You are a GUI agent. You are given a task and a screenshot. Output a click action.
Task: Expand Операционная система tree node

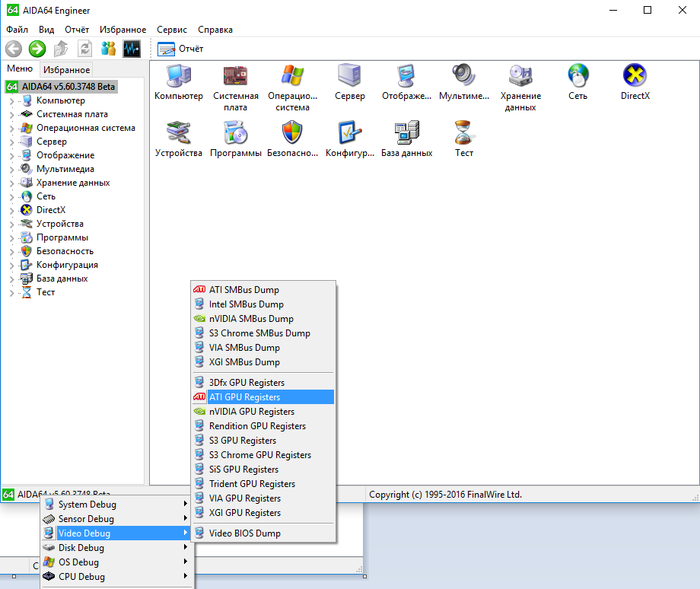click(x=11, y=129)
